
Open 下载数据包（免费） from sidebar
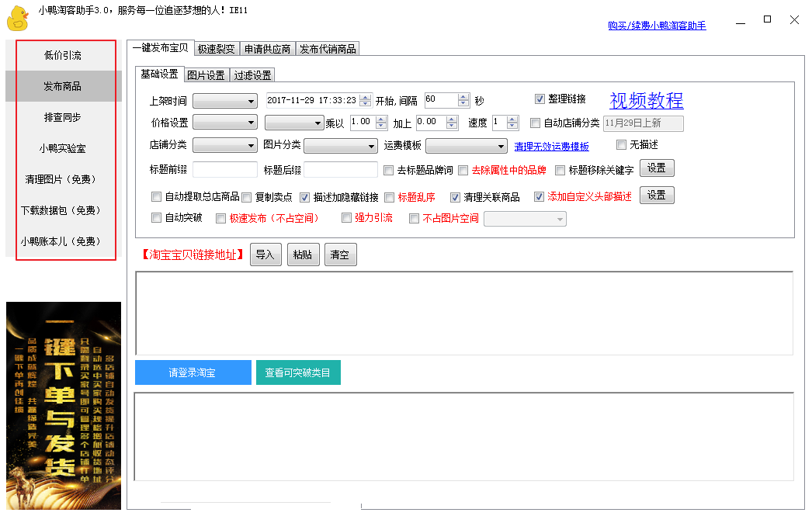65,209
